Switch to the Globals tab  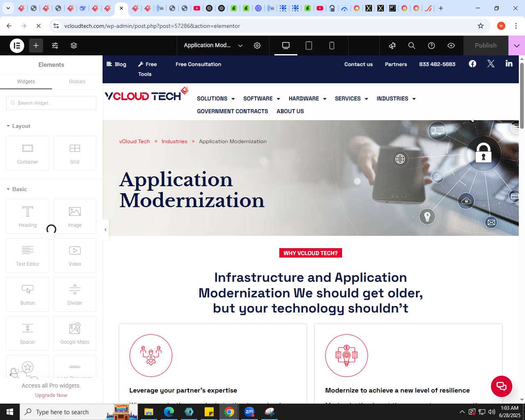(77, 82)
